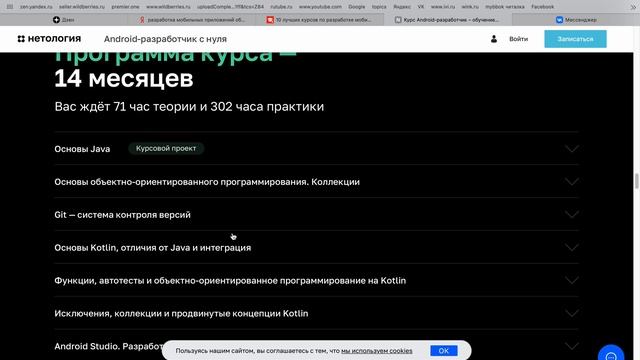Image resolution: width=640 pixels, height=360 pixels.
Task: Click the Курсовой проект badge
Action: [x=166, y=149]
